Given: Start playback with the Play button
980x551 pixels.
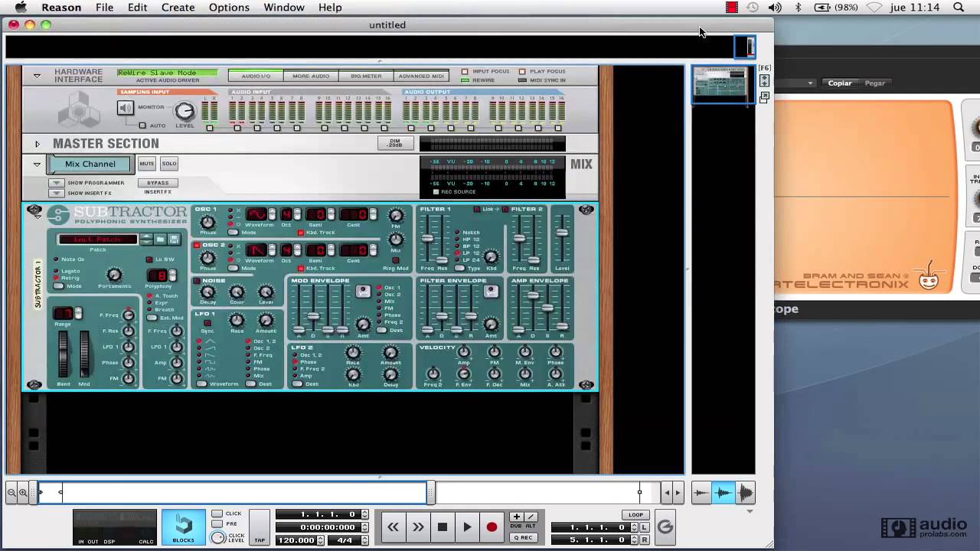Looking at the screenshot, I should click(467, 527).
